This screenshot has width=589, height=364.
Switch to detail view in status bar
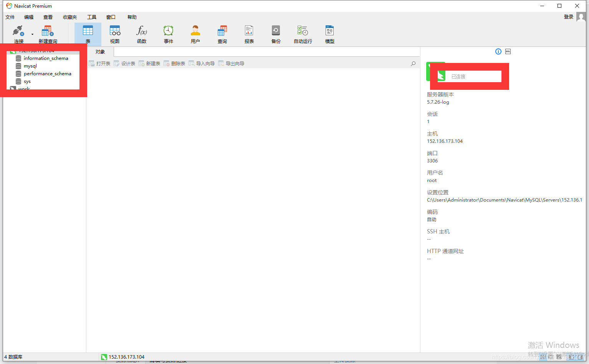point(551,357)
